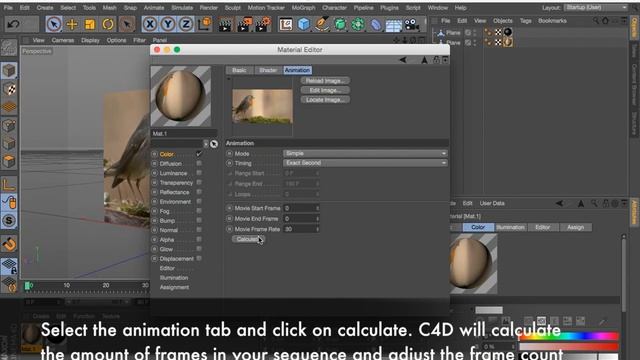This screenshot has height=360, width=640.
Task: Click the green subdivision generator icon
Action: point(340,24)
